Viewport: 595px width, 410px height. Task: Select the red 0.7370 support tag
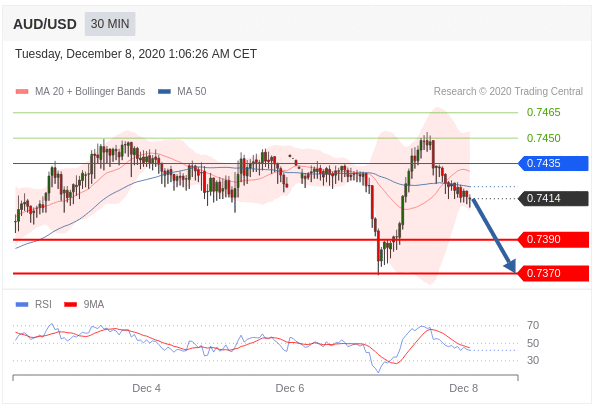click(x=553, y=273)
